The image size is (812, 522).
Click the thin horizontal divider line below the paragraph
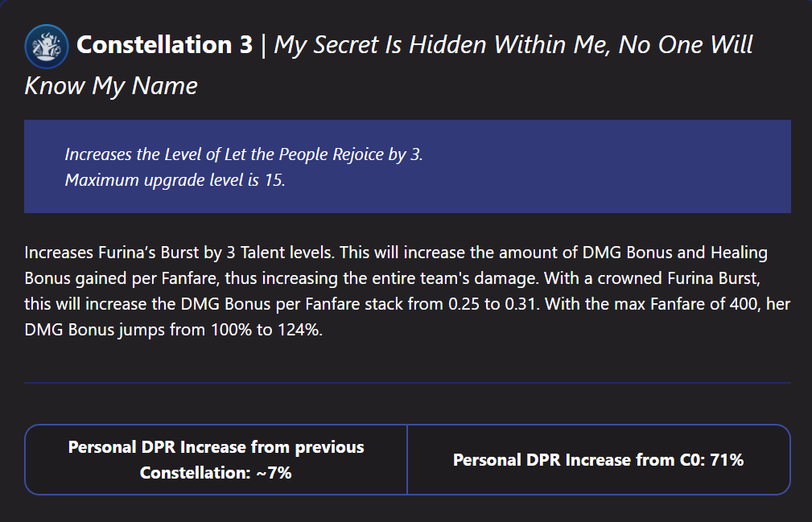coord(407,383)
